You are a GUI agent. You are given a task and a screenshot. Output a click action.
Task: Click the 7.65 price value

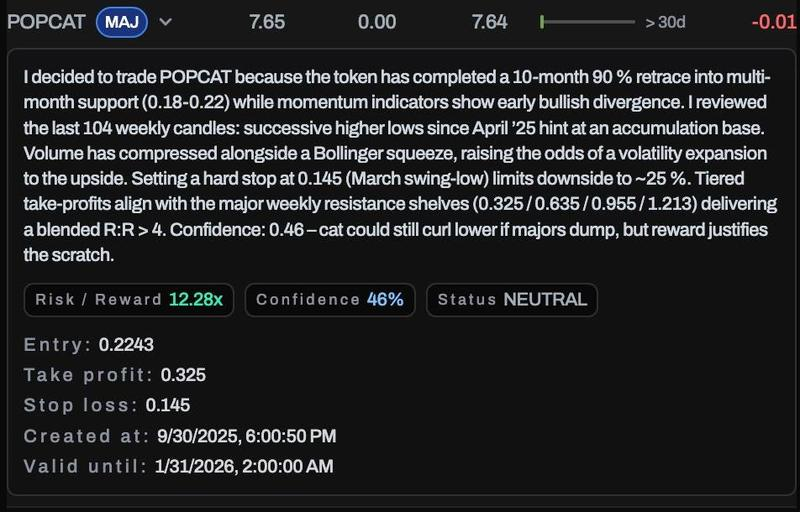pyautogui.click(x=267, y=22)
